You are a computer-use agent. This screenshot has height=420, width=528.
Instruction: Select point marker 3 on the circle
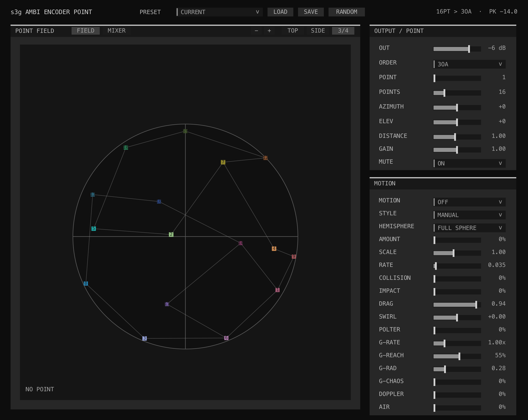click(x=145, y=338)
